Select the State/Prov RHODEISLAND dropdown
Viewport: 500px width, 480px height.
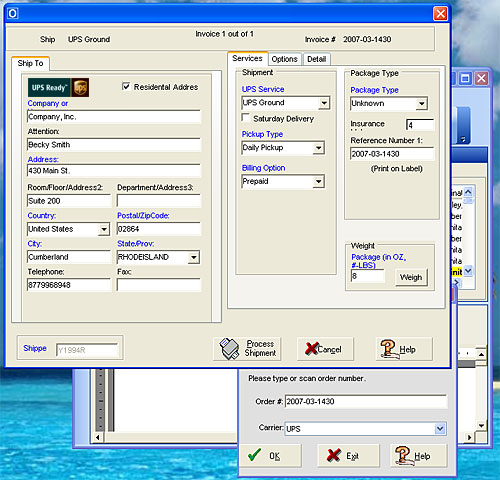click(158, 257)
